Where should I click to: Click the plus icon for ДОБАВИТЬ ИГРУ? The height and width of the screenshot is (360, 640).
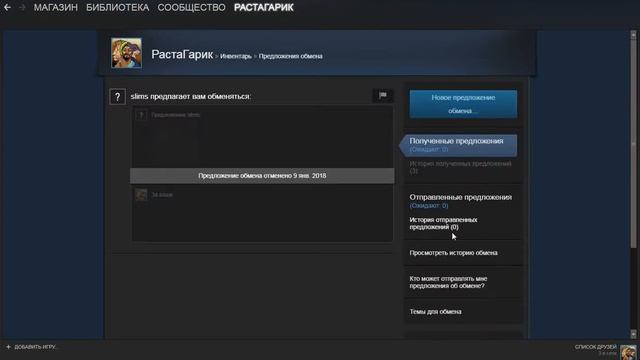[x=8, y=347]
